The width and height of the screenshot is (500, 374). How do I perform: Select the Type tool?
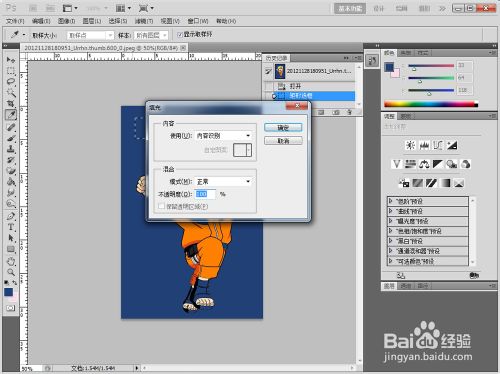(x=11, y=227)
